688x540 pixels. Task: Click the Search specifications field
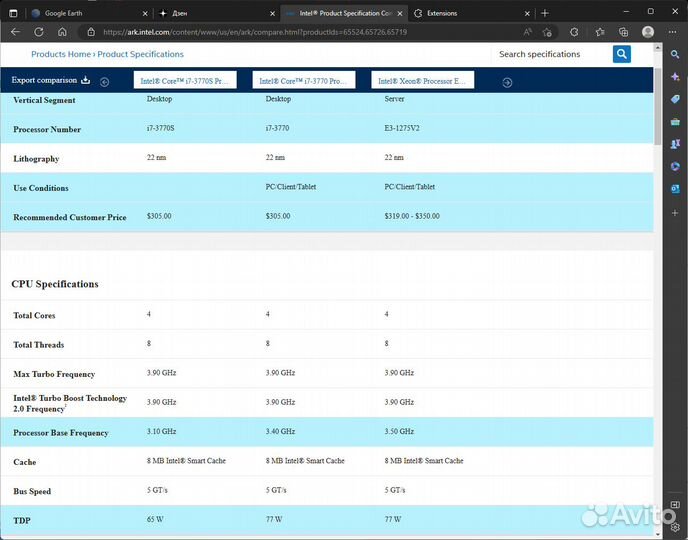tap(552, 54)
